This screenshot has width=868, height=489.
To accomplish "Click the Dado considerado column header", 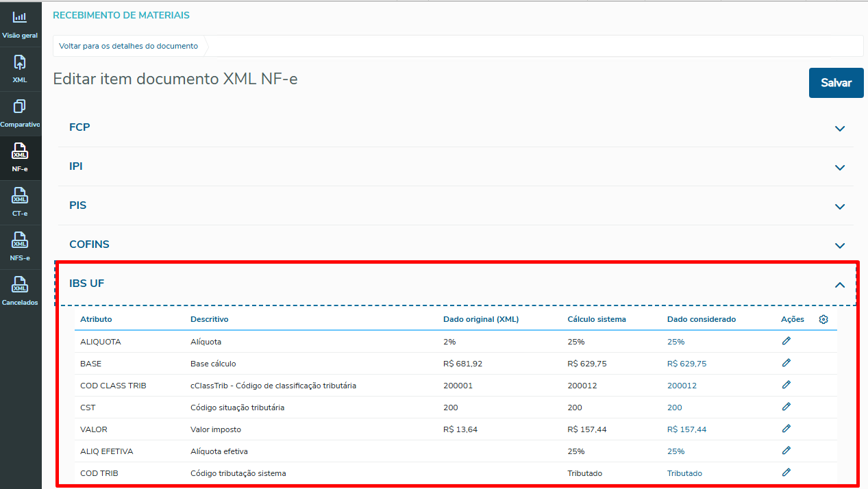I will point(702,319).
